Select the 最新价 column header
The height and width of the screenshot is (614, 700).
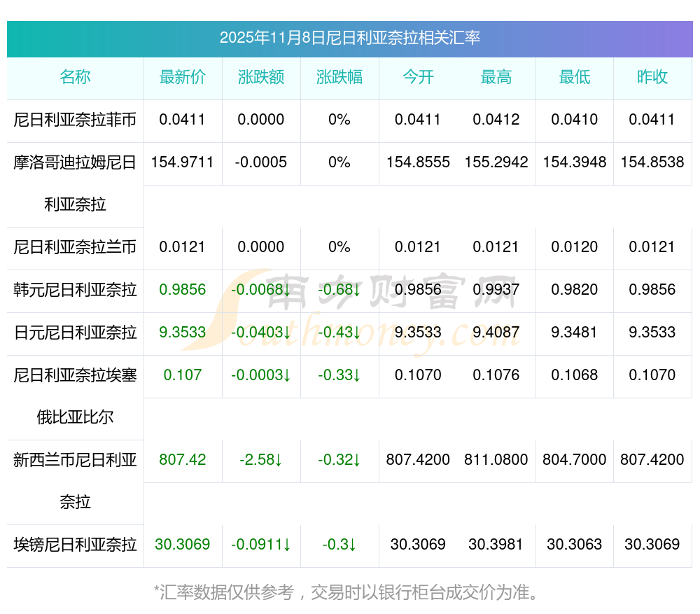pos(183,78)
